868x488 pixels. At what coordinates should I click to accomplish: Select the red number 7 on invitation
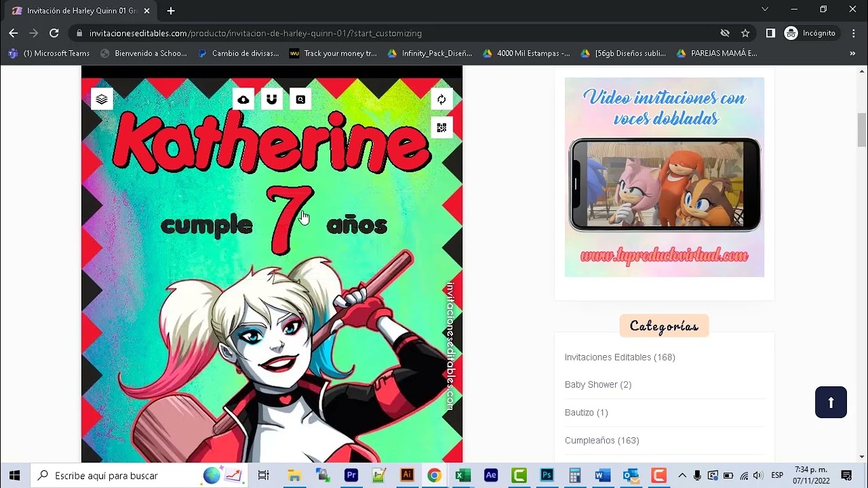click(x=290, y=220)
